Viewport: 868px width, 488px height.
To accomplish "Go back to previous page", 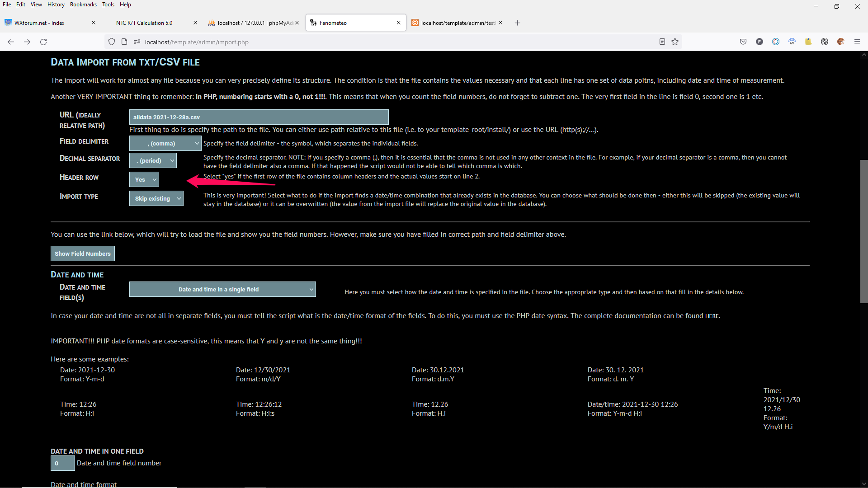I will click(x=11, y=42).
